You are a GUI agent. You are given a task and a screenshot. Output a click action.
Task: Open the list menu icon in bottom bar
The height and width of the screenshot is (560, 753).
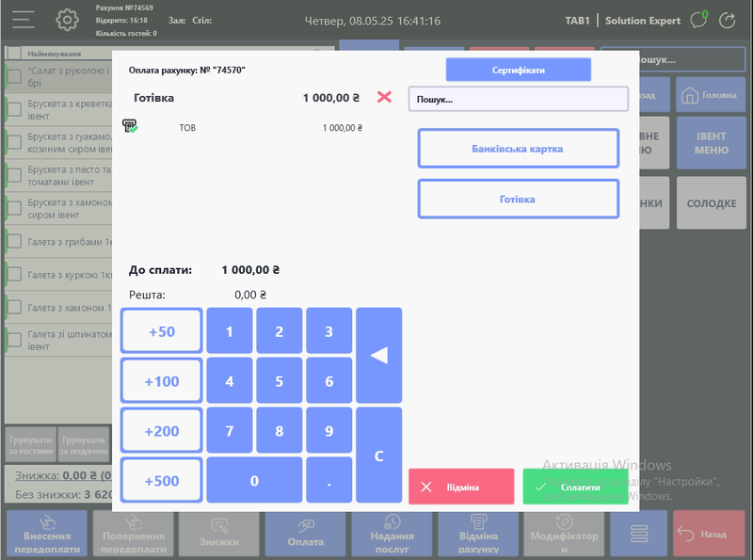[x=639, y=534]
